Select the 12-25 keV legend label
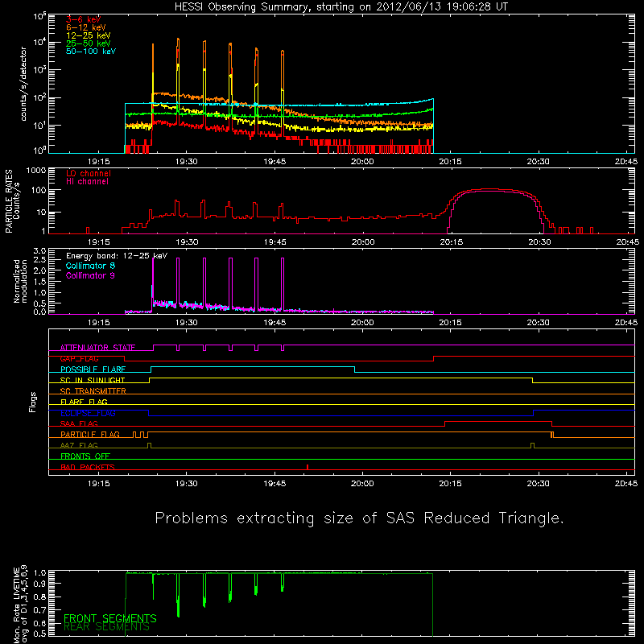Viewport: 644px width, 644px height. coord(89,35)
